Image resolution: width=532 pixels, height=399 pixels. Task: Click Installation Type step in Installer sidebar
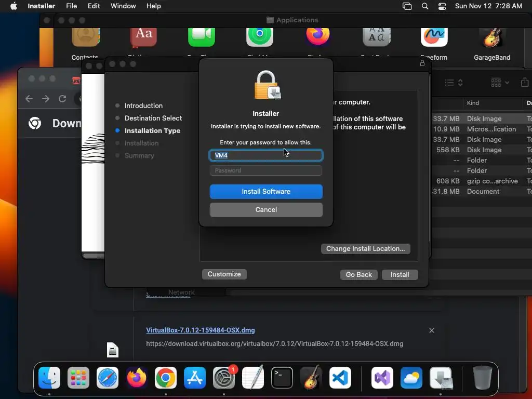pyautogui.click(x=152, y=130)
